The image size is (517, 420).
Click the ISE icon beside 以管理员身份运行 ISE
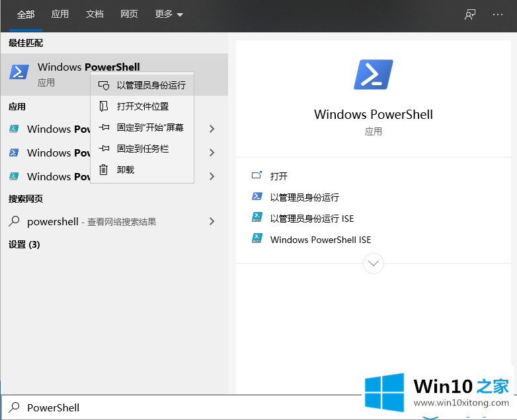tap(257, 217)
